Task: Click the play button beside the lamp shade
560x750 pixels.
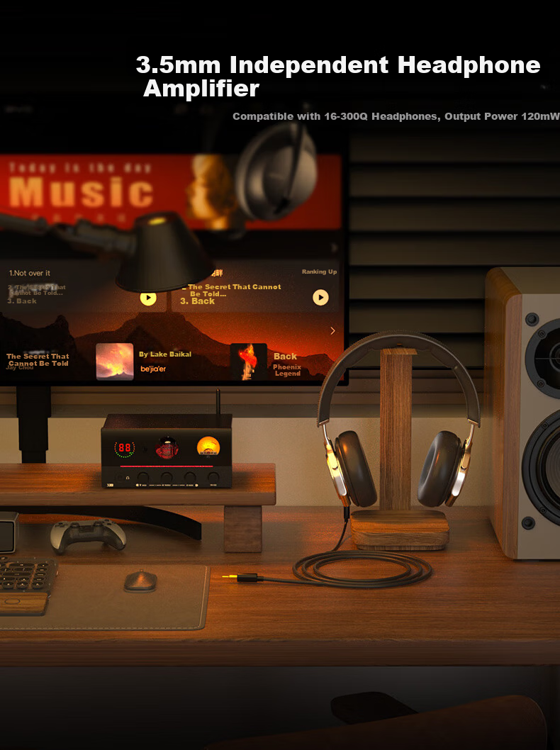Action: pos(148,298)
